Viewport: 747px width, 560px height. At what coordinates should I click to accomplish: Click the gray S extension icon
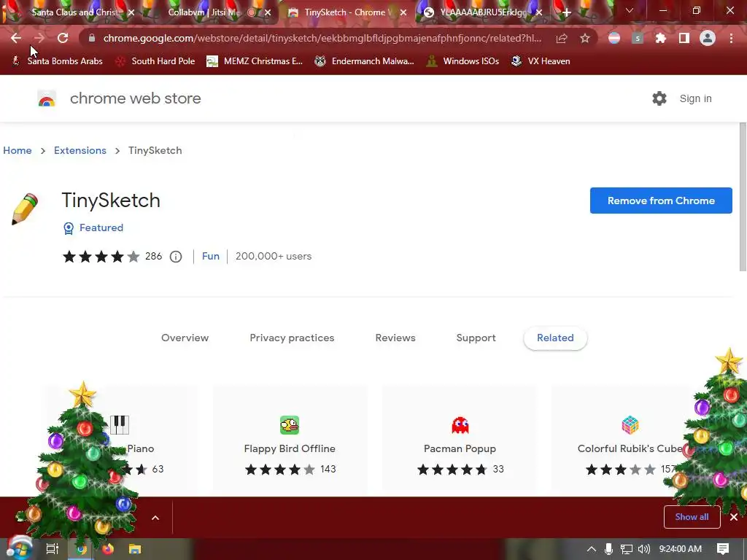click(638, 38)
